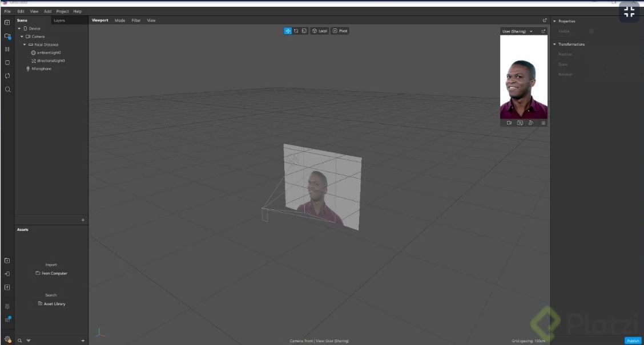644x345 pixels.
Task: Click the arrow-to-device sidebar icon
Action: coord(7,274)
